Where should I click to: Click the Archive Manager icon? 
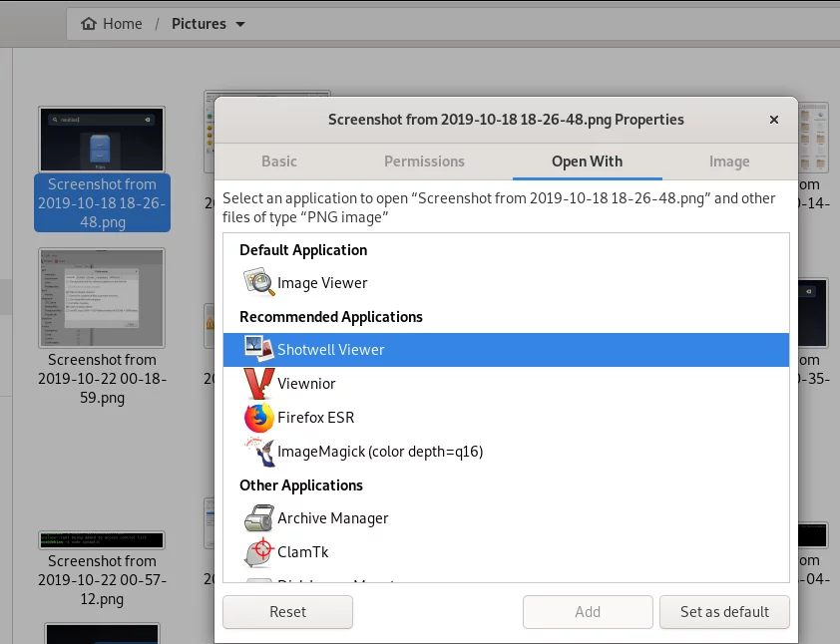[259, 517]
